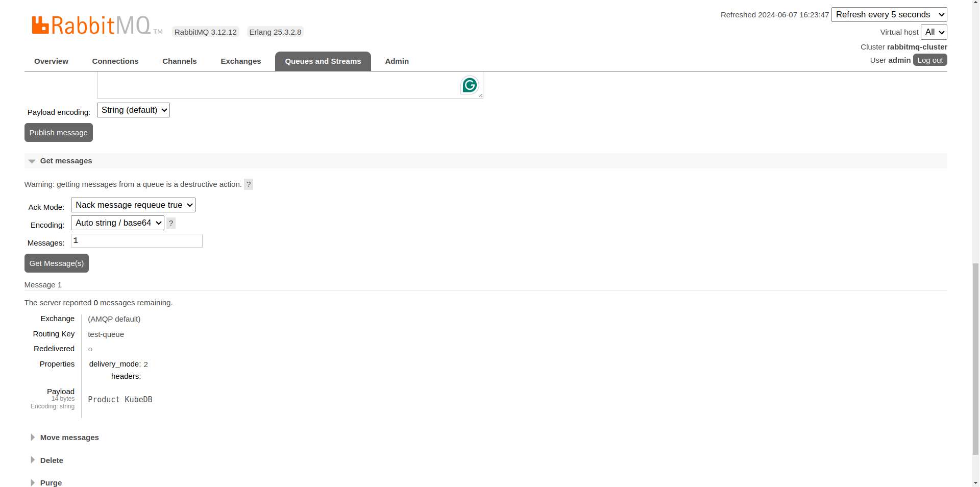The image size is (980, 487).
Task: Select the Virtual host dropdown
Action: (x=934, y=32)
